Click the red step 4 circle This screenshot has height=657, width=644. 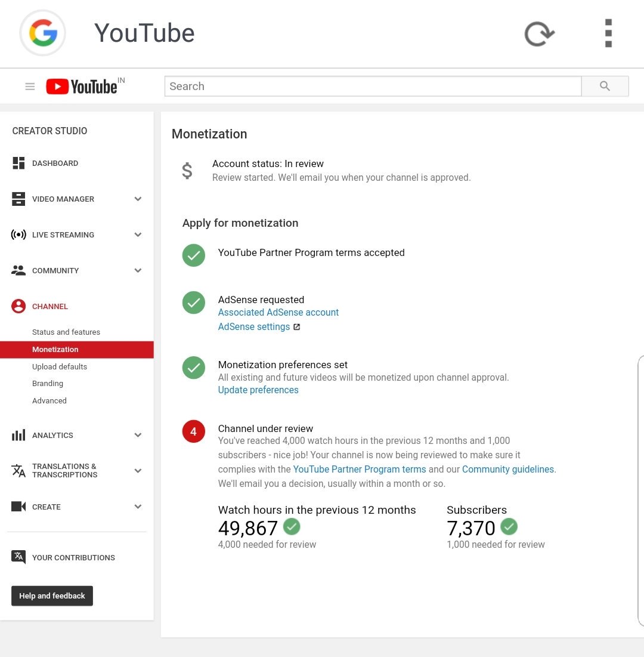click(x=193, y=431)
